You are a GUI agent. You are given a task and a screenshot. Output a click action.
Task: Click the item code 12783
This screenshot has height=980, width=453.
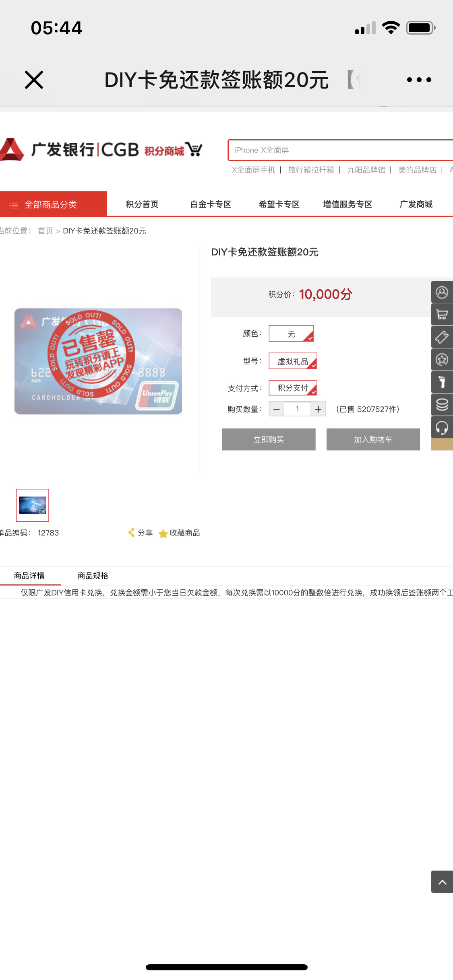[x=48, y=533]
